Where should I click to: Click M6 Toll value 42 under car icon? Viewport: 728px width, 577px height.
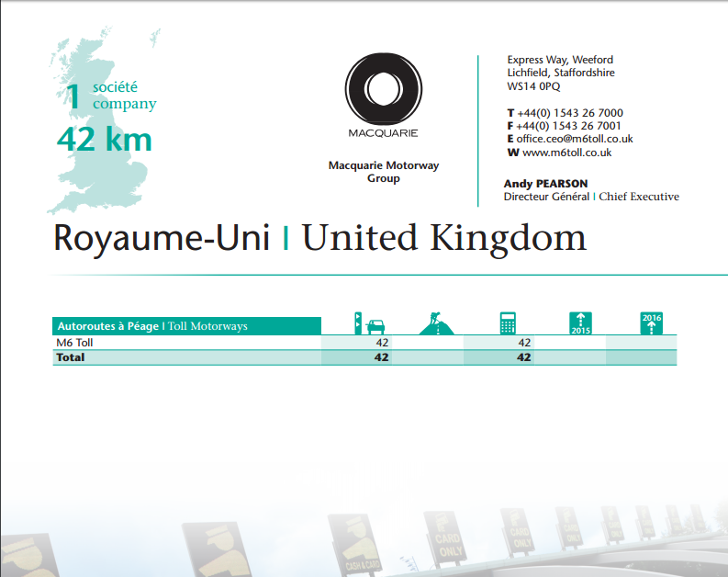(382, 343)
